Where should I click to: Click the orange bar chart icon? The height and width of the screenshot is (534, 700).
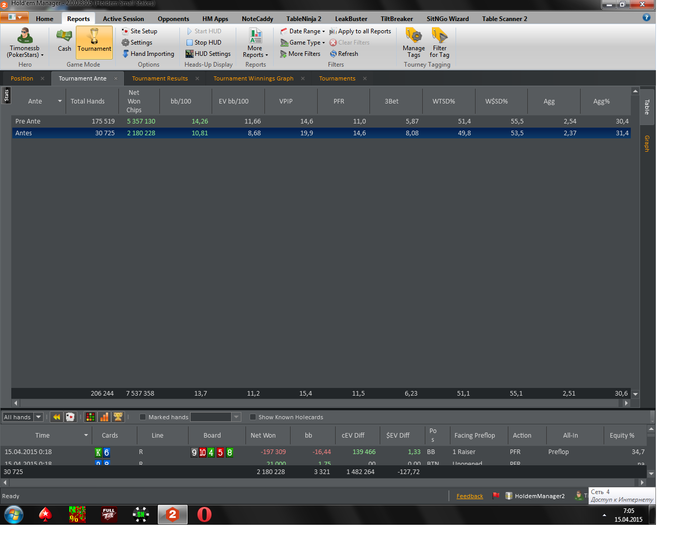(x=104, y=417)
